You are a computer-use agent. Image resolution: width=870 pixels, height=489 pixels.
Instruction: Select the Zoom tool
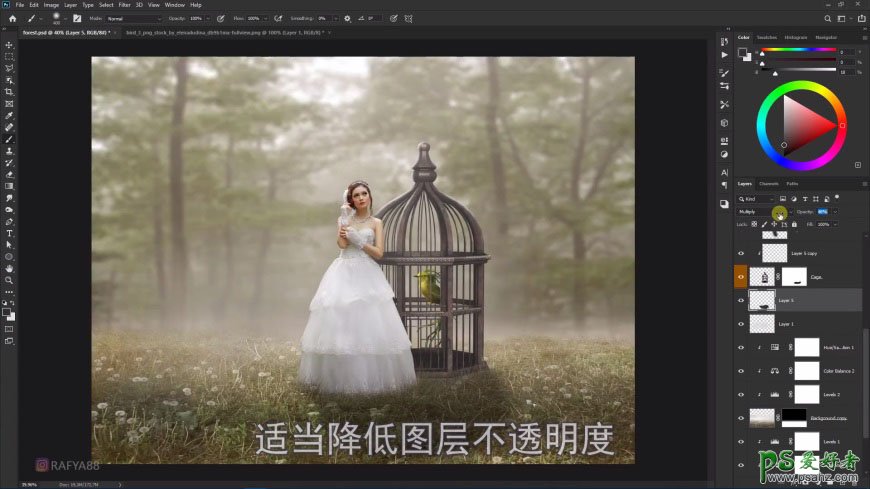[x=9, y=280]
